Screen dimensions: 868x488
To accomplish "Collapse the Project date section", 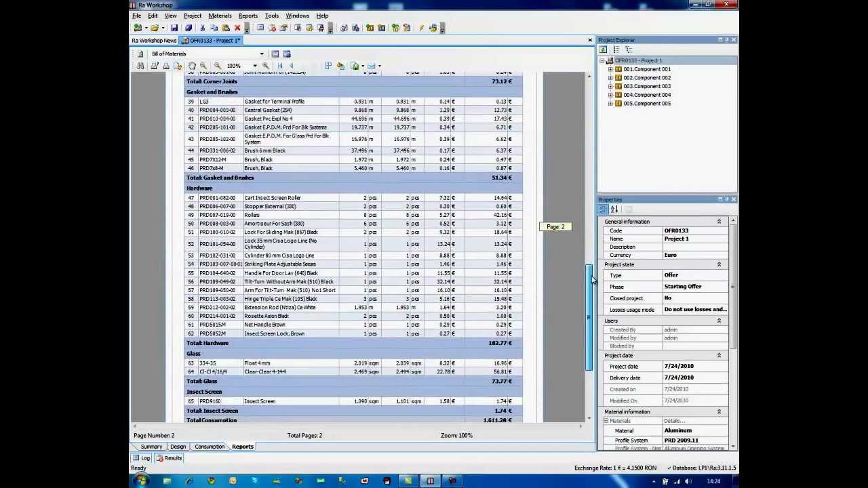I will pyautogui.click(x=719, y=355).
